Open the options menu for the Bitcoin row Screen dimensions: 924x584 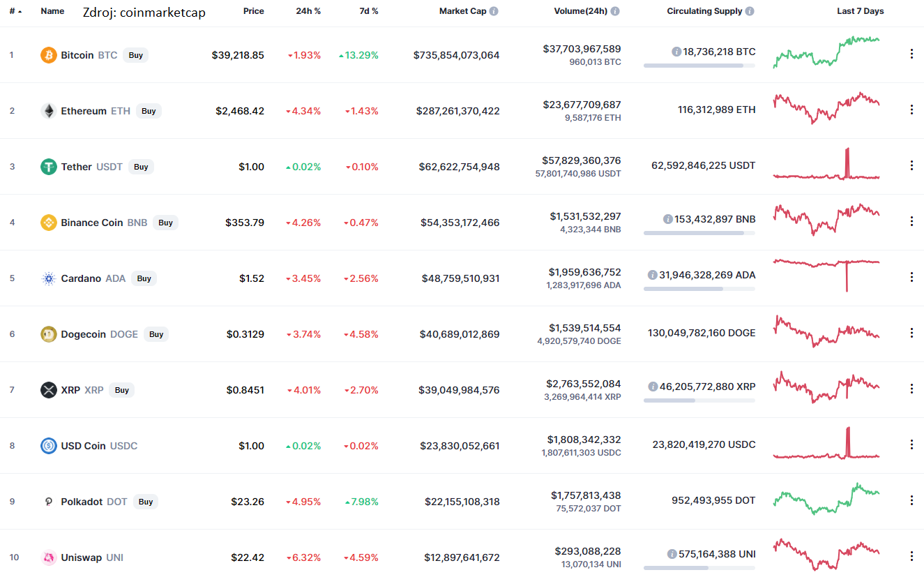[x=911, y=53]
